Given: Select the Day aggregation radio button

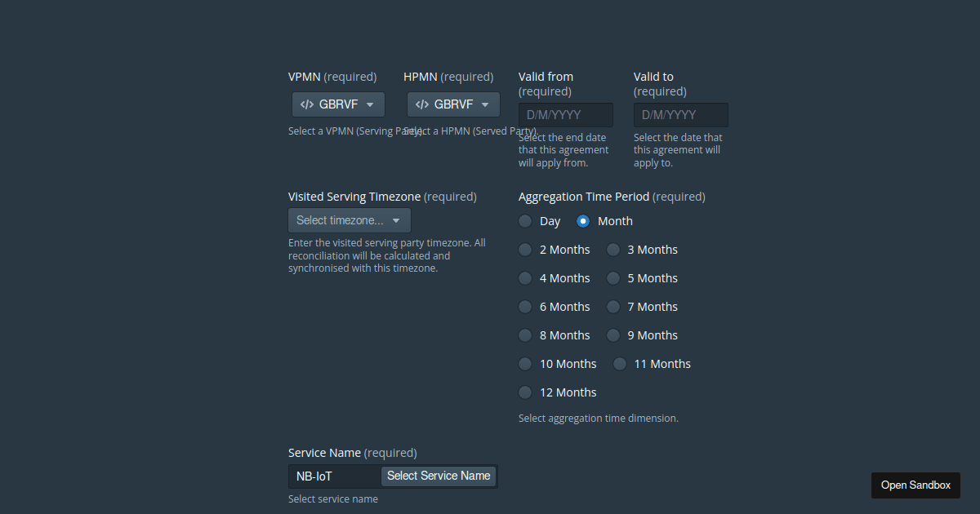Looking at the screenshot, I should [x=525, y=221].
